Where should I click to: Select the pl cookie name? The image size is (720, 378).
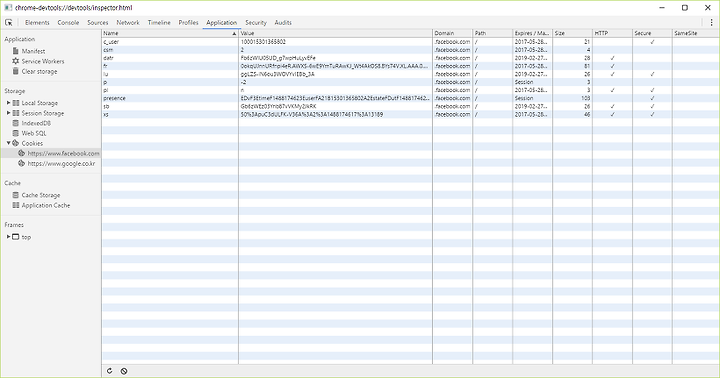click(105, 90)
